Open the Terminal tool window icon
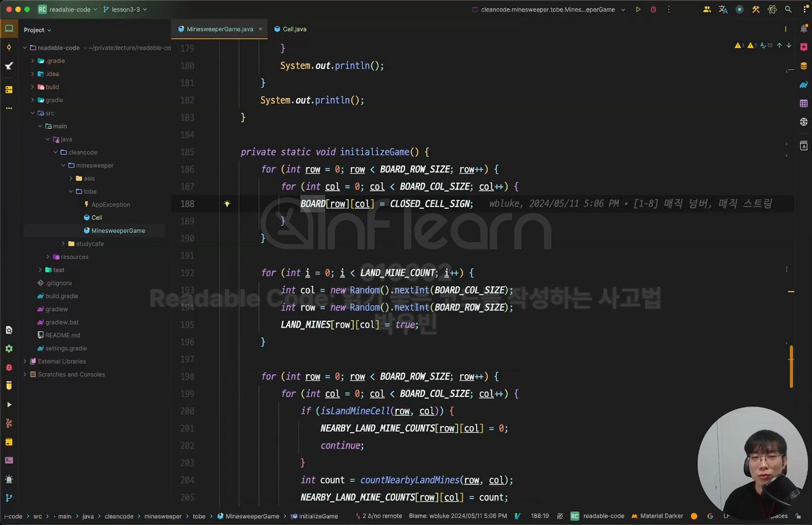The width and height of the screenshot is (812, 525). tap(9, 460)
